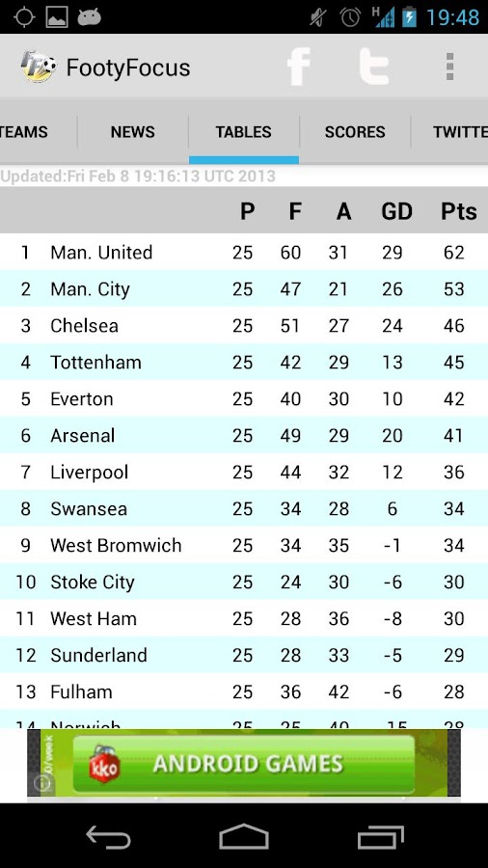
Task: Open the three-dot overflow menu
Action: (x=449, y=67)
